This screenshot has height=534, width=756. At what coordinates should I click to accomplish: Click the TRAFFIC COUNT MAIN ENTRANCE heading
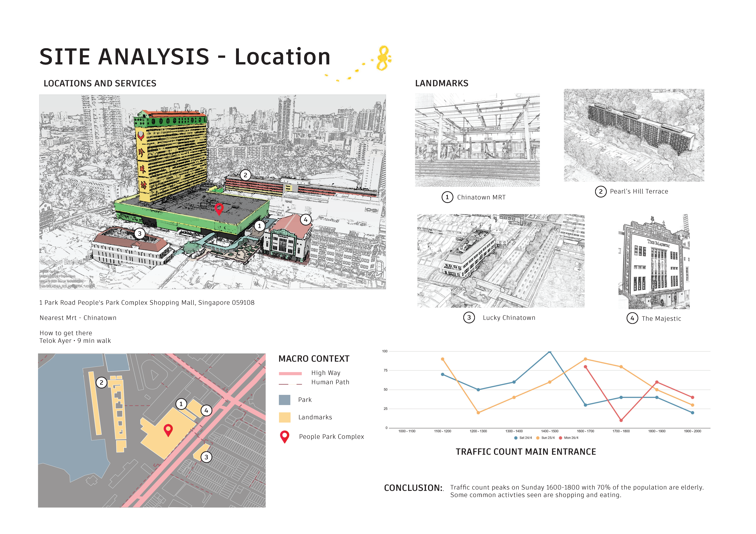click(x=526, y=452)
